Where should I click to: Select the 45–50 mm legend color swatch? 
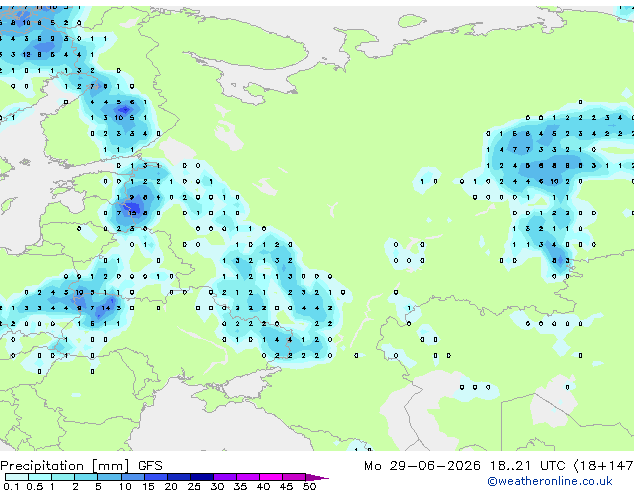(294, 477)
